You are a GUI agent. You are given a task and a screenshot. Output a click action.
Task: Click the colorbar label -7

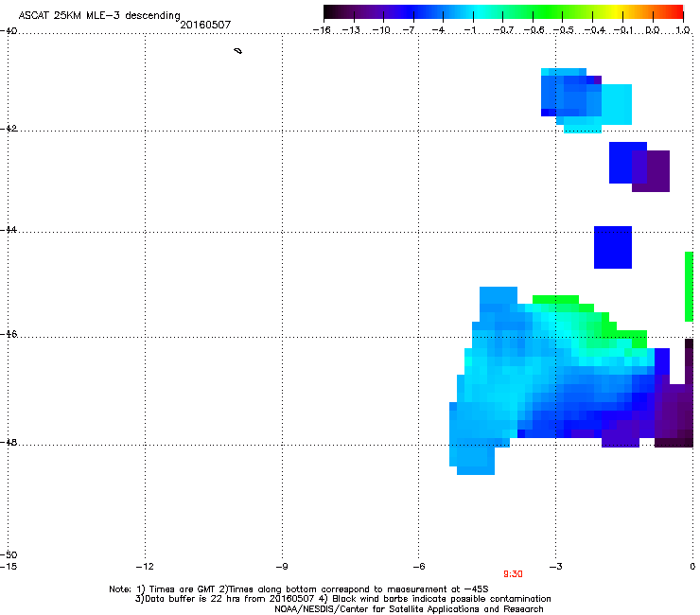409,30
